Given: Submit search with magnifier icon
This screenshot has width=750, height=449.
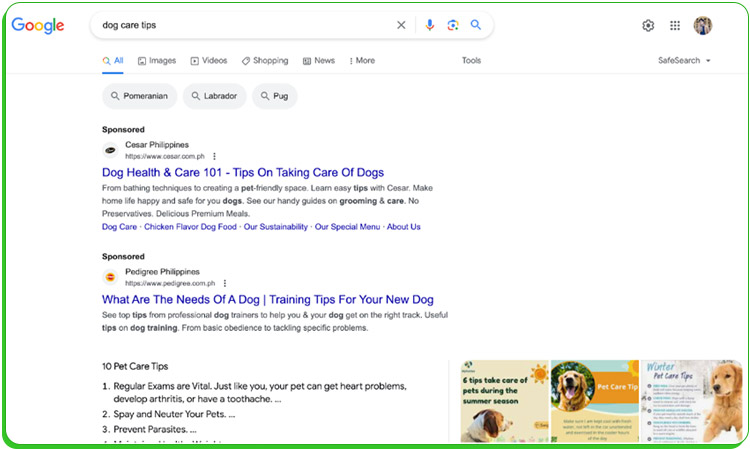Looking at the screenshot, I should click(475, 25).
